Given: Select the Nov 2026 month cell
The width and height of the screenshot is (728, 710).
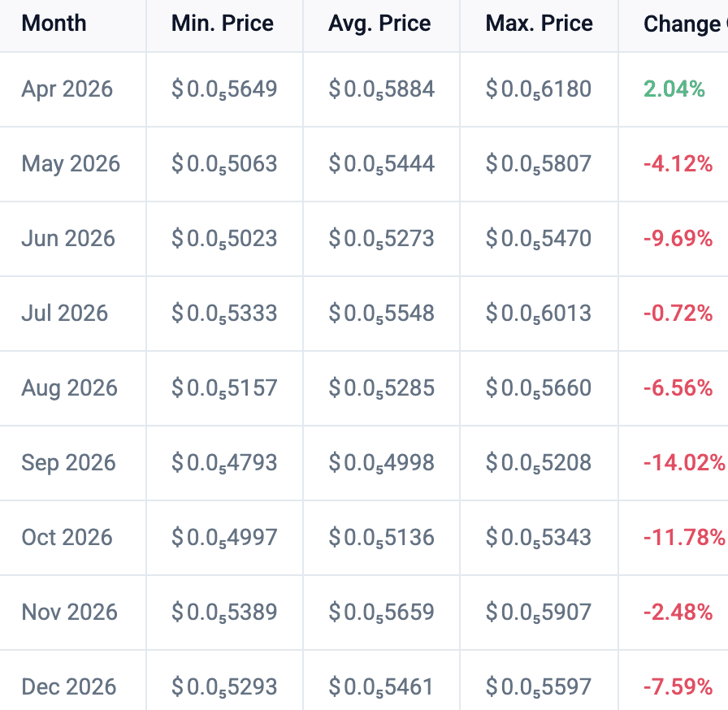Looking at the screenshot, I should tap(70, 612).
